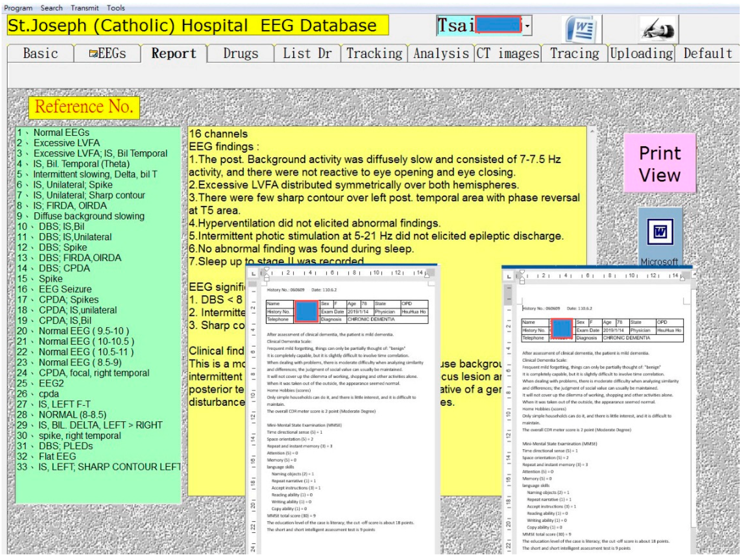Select reference item Diffuse background slowing
This screenshot has width=747, height=560.
pos(88,216)
